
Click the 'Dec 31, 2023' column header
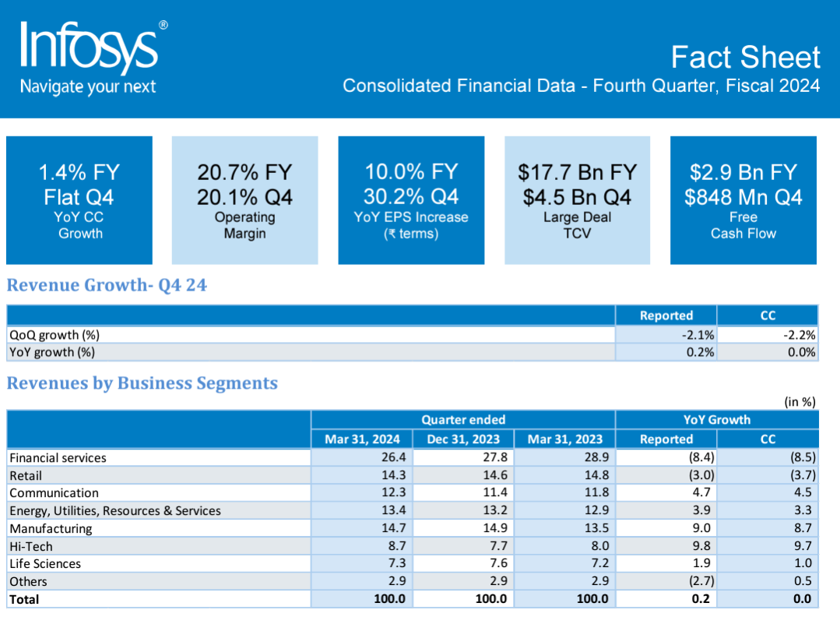tap(463, 439)
